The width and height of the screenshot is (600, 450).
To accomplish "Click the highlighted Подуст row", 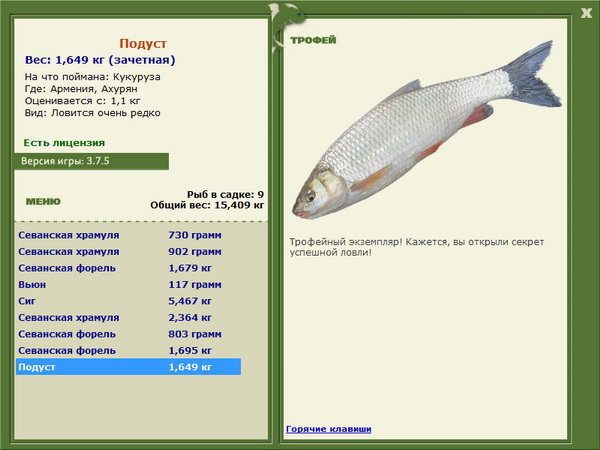I will coord(129,367).
